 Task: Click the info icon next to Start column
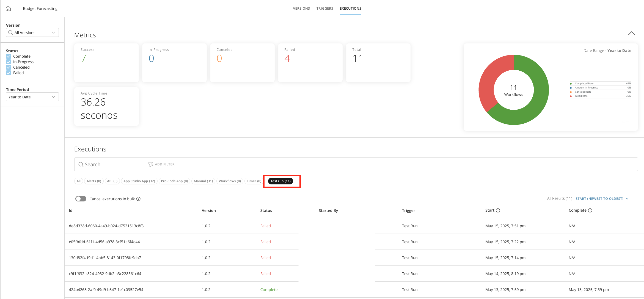[x=498, y=211]
